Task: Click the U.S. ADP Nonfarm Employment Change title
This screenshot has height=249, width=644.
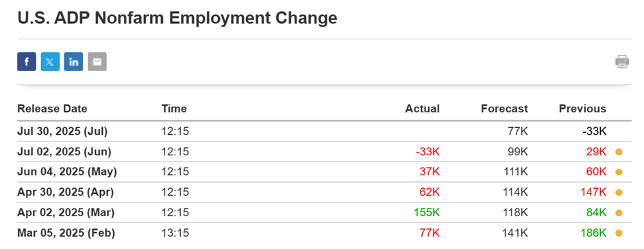Action: pos(177,18)
